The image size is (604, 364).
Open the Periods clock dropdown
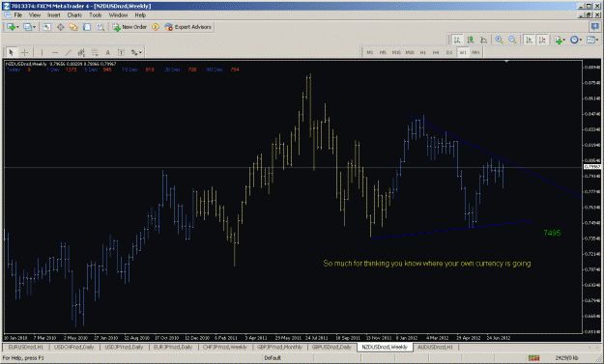576,40
